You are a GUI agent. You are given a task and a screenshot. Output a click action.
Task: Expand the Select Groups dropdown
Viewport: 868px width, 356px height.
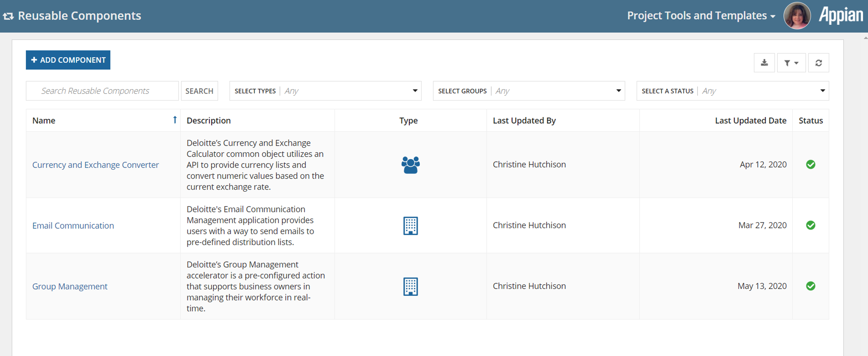point(529,91)
